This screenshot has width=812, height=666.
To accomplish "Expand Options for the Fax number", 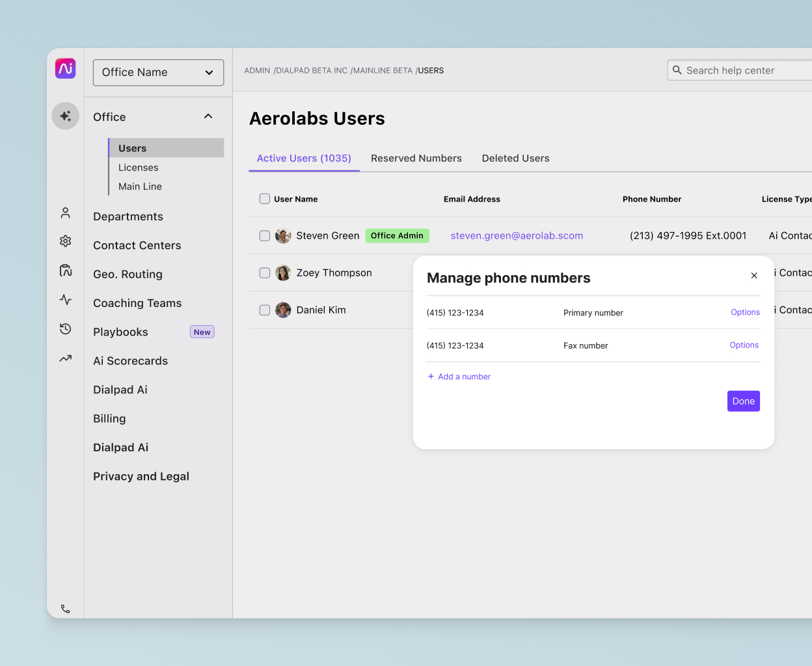I will [744, 345].
